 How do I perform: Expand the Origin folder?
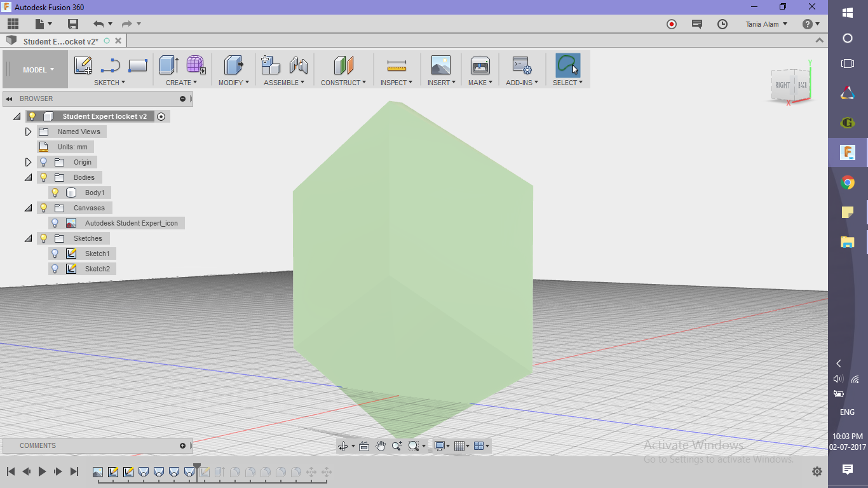pyautogui.click(x=28, y=162)
